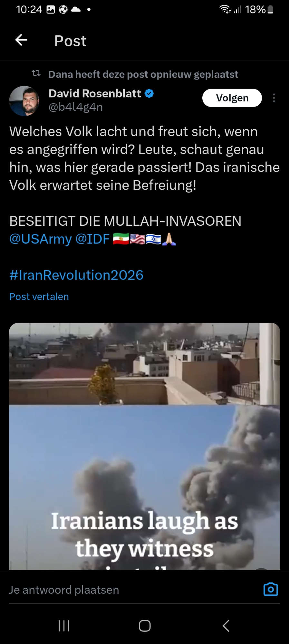Tap the repost icon next to Dana

(x=36, y=74)
